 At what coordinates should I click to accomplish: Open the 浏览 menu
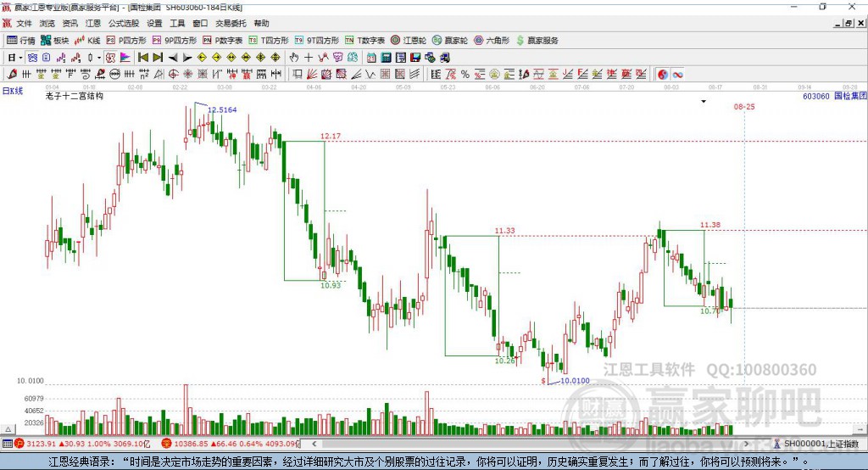[47, 23]
